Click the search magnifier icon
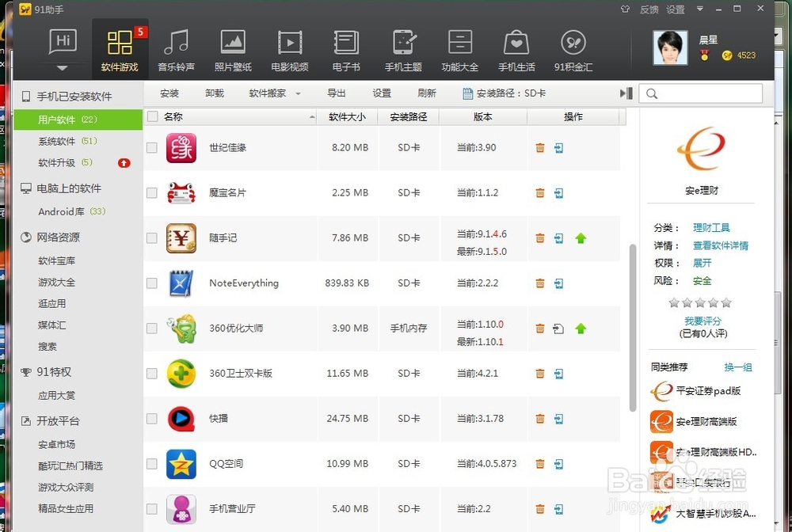The height and width of the screenshot is (532, 792). (652, 93)
